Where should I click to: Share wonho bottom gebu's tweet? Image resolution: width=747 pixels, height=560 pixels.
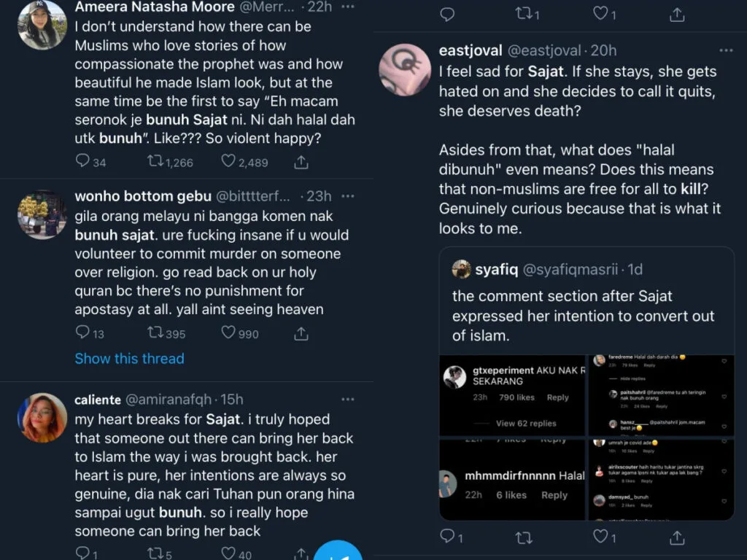click(x=301, y=333)
